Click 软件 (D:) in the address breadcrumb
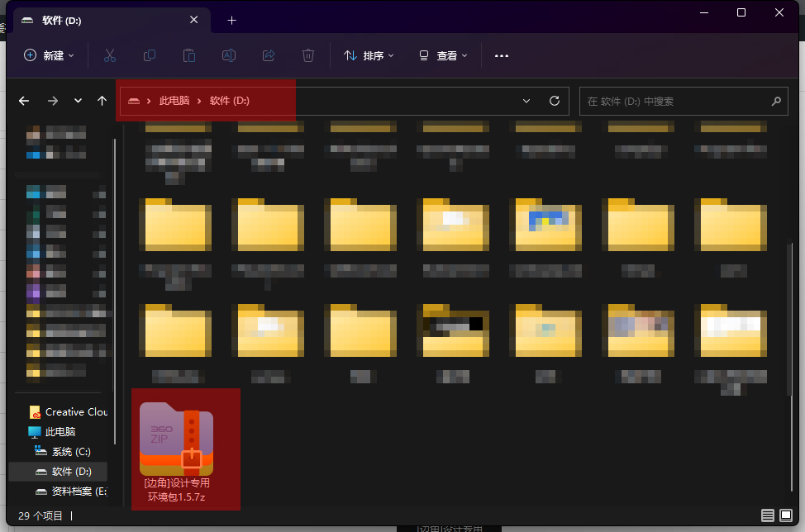The image size is (805, 532). [x=230, y=101]
